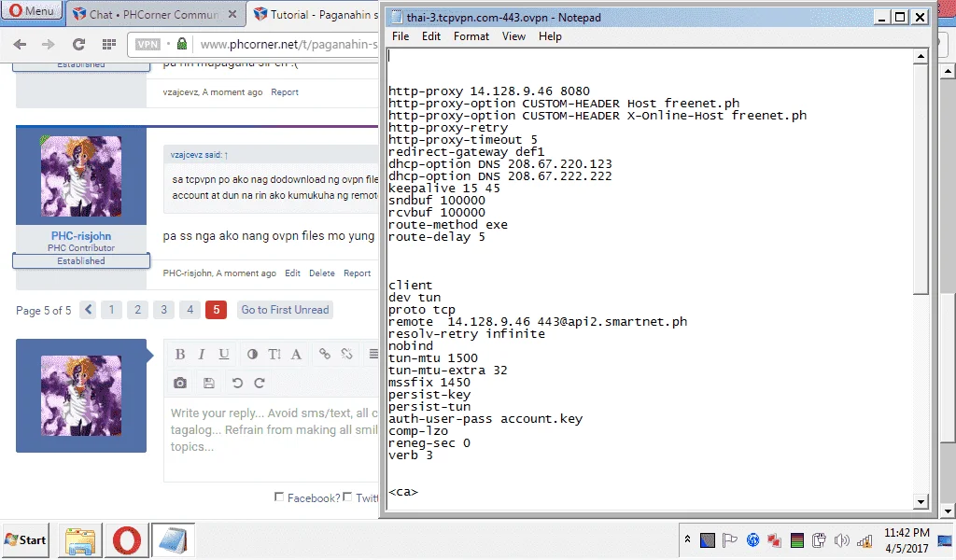956x560 pixels.
Task: Open PHC-risjohn profile name link
Action: pos(81,236)
